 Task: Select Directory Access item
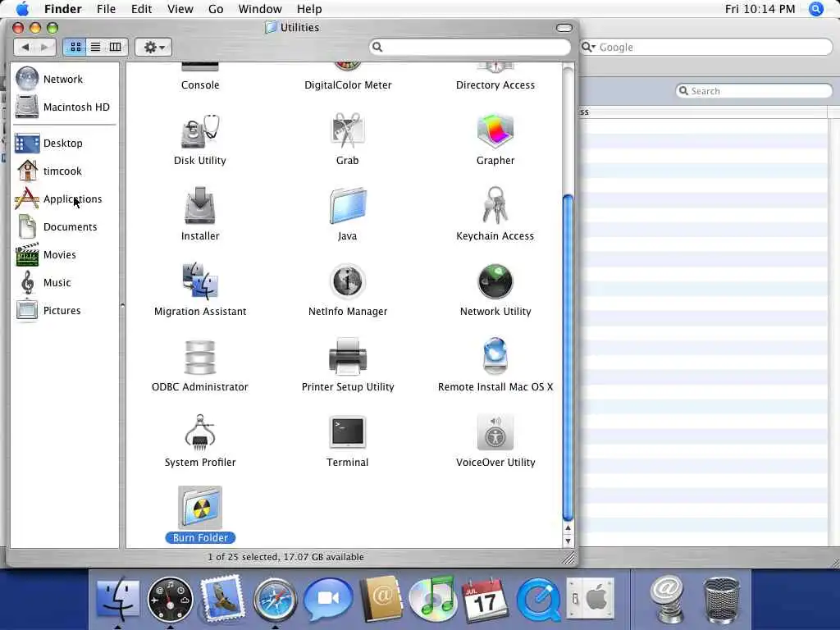(495, 84)
